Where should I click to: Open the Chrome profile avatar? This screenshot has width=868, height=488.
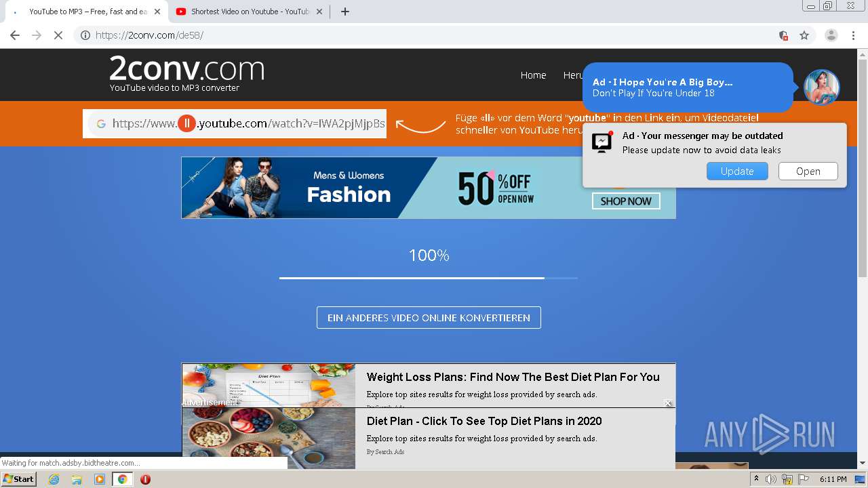tap(831, 35)
